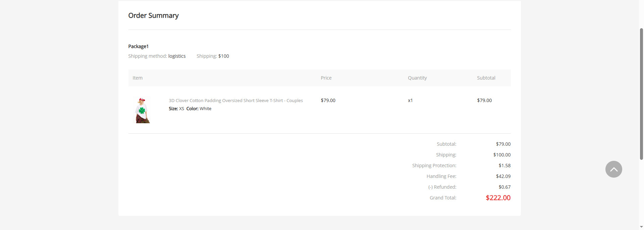Click the Size XS attribute text

(x=176, y=109)
